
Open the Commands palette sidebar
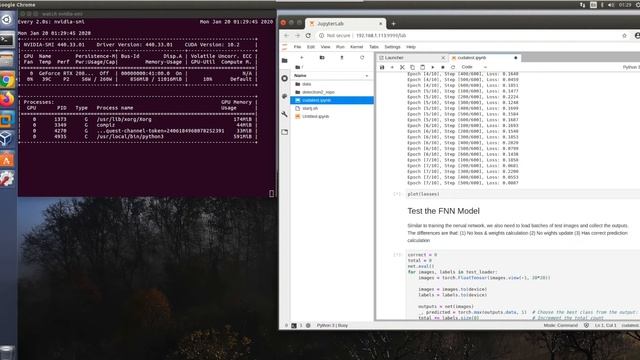pos(284,96)
